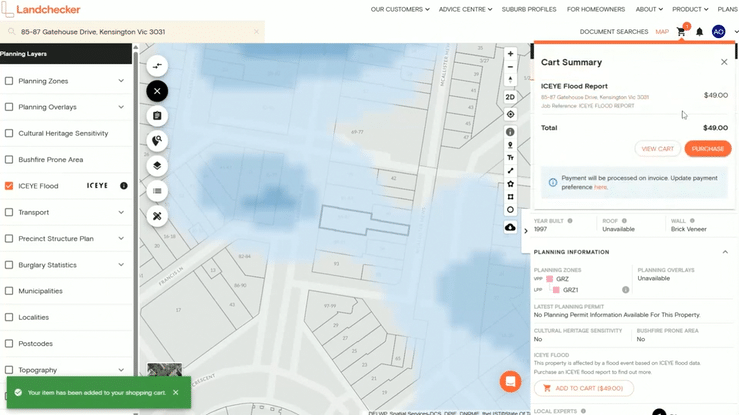This screenshot has width=739, height=415.
Task: Click satellite basemap thumbnail
Action: (x=164, y=369)
